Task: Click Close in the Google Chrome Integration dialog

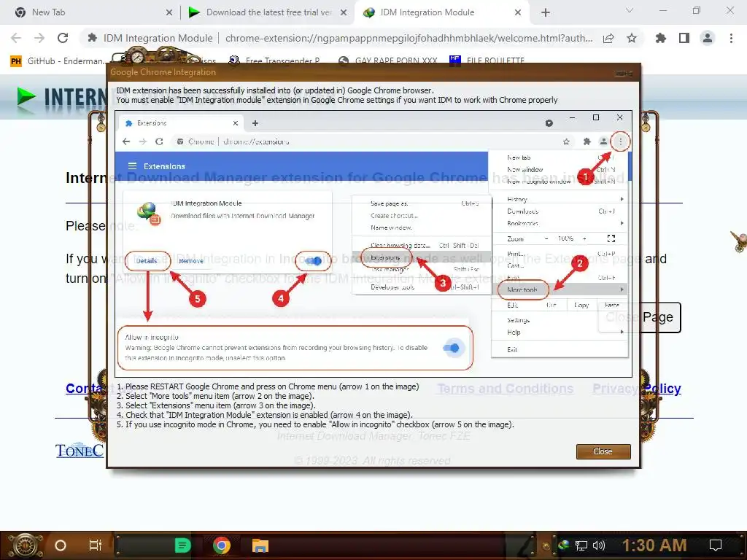Action: 603,451
